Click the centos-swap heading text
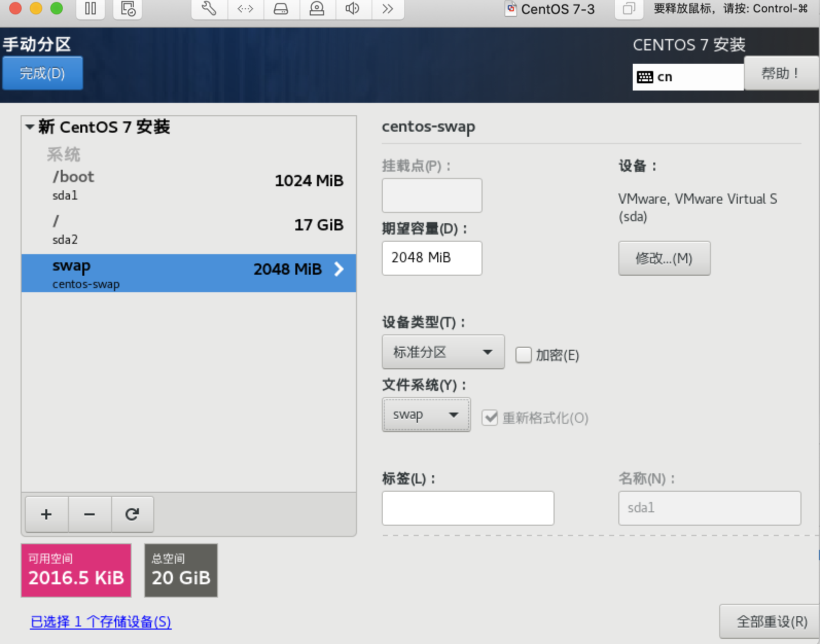This screenshot has height=644, width=820. tap(429, 127)
